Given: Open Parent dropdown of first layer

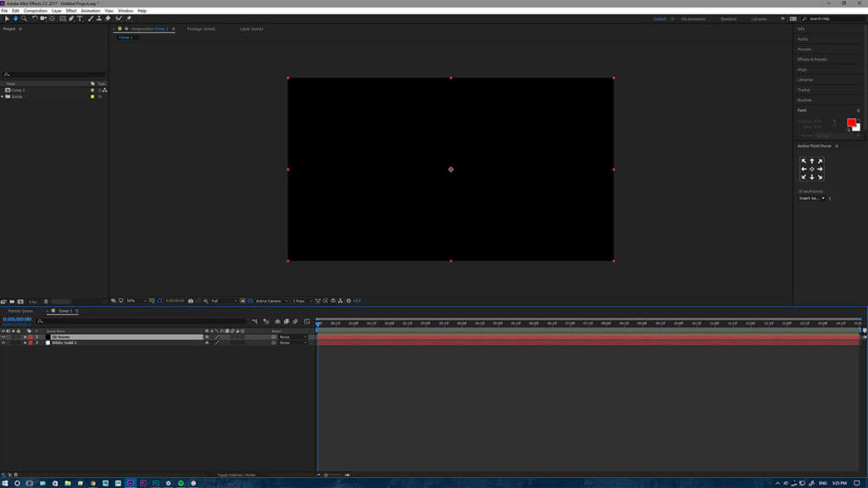Looking at the screenshot, I should point(292,337).
